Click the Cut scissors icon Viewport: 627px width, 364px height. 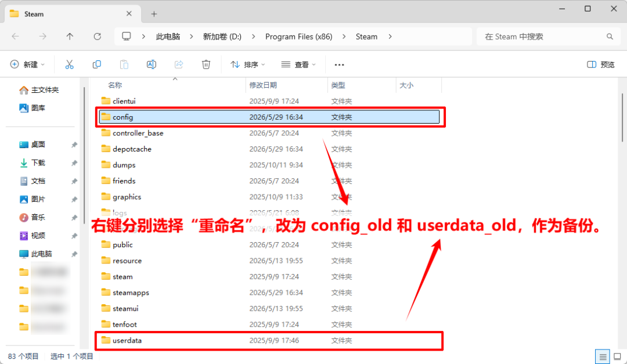click(x=69, y=64)
